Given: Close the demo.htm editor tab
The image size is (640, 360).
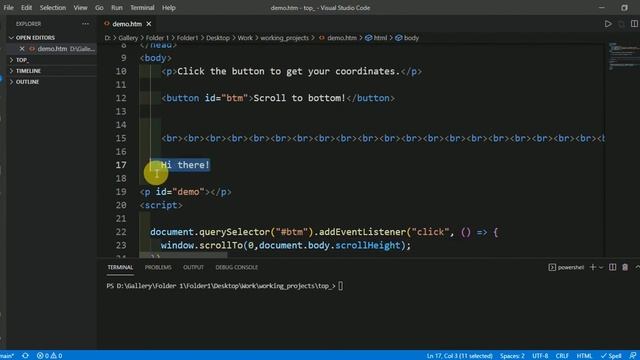Looking at the screenshot, I should click(x=149, y=24).
